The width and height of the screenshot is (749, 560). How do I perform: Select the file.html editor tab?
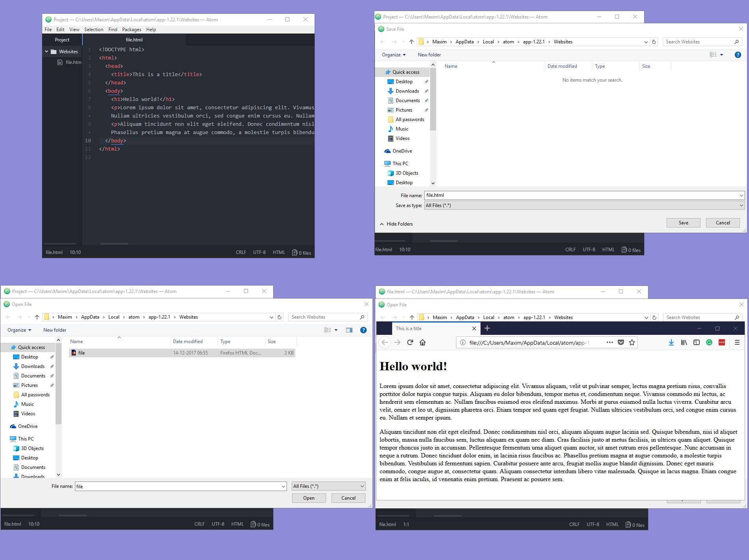point(134,40)
